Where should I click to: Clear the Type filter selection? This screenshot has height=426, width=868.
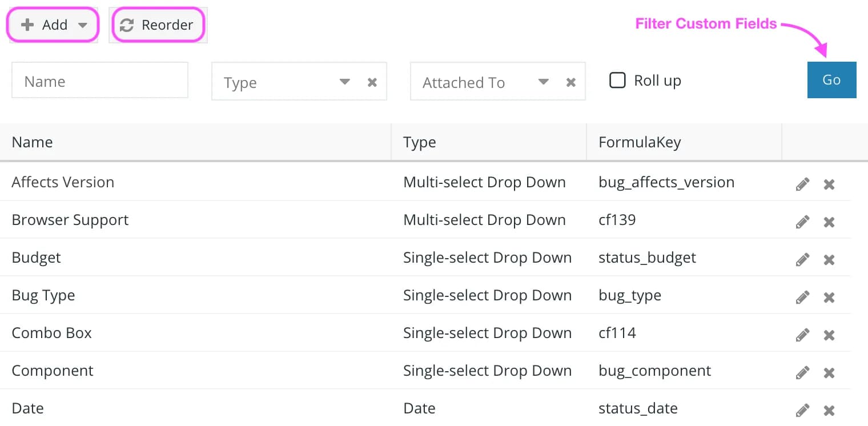pyautogui.click(x=372, y=82)
